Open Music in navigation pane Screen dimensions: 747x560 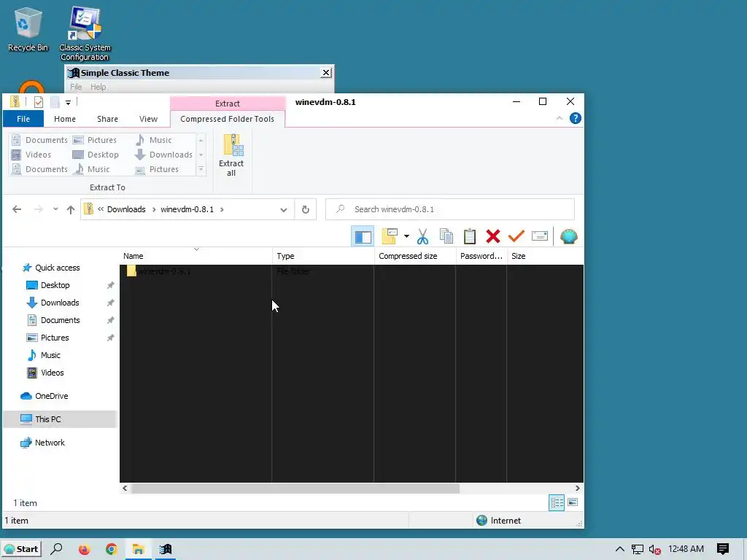pos(50,355)
